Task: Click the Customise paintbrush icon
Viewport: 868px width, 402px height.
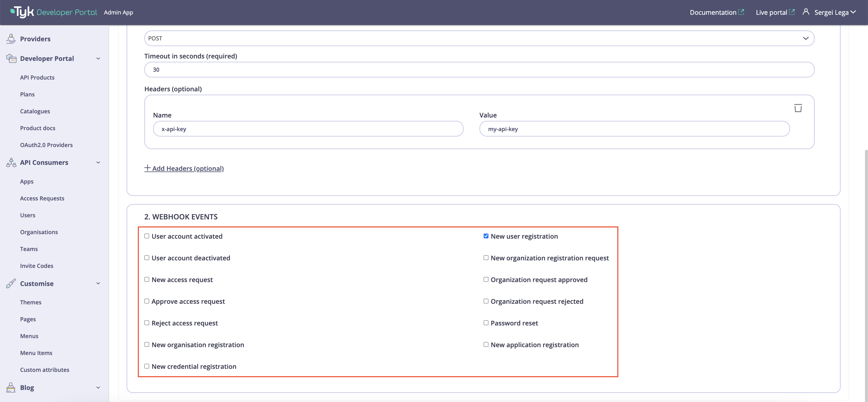Action: point(11,283)
